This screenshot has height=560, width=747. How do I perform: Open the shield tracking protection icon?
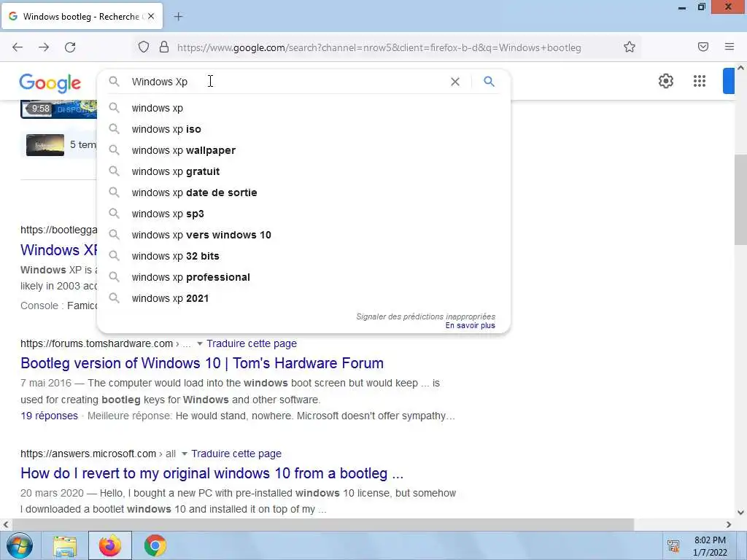tap(144, 47)
